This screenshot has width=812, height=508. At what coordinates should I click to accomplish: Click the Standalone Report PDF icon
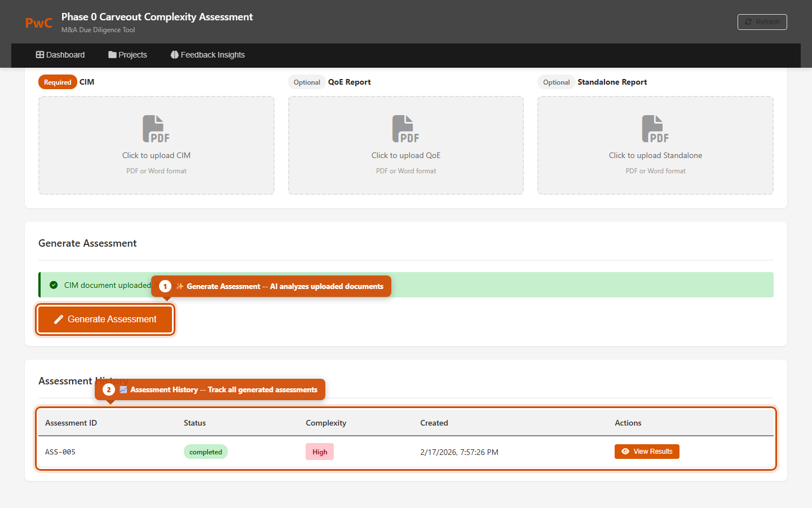pos(655,129)
